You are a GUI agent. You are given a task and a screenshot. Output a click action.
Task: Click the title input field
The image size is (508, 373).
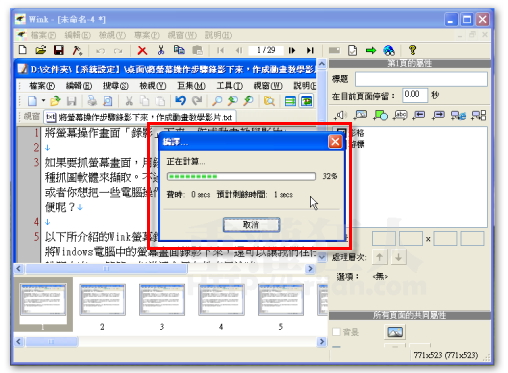(x=421, y=79)
